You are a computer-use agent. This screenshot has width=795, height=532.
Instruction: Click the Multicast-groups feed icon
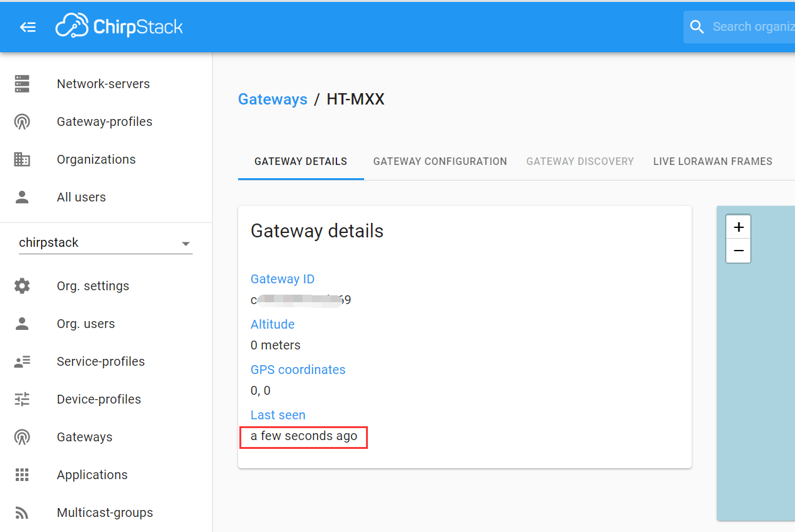coord(22,512)
